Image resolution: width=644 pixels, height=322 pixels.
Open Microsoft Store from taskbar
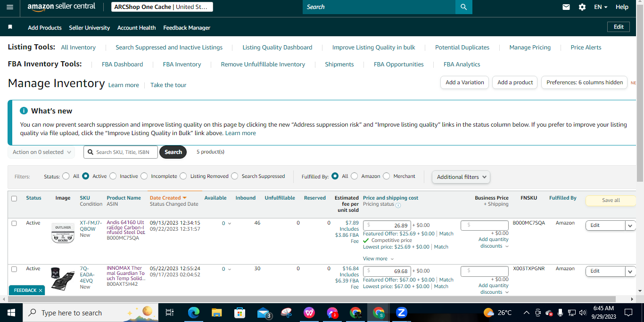(x=239, y=312)
